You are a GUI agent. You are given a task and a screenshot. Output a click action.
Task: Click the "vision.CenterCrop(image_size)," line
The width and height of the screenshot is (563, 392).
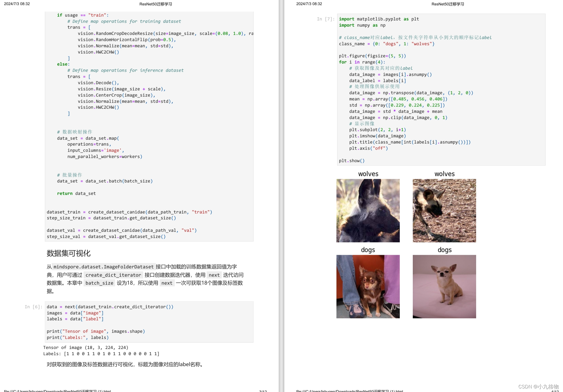[116, 95]
